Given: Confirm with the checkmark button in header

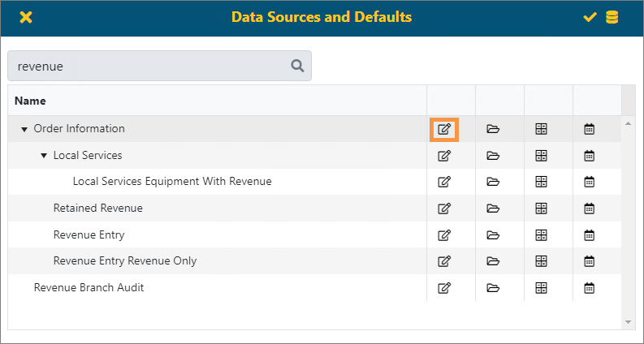Looking at the screenshot, I should point(590,17).
